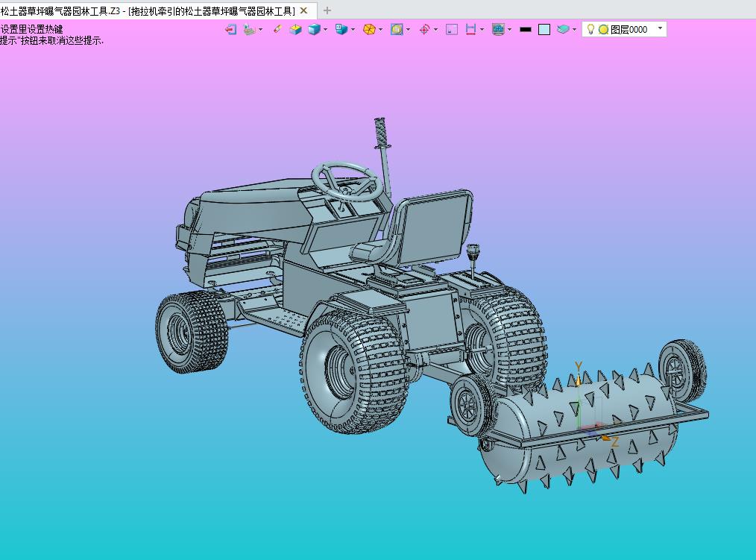
Task: Click the hint text '按钮来取消这些提示'
Action: (61, 40)
